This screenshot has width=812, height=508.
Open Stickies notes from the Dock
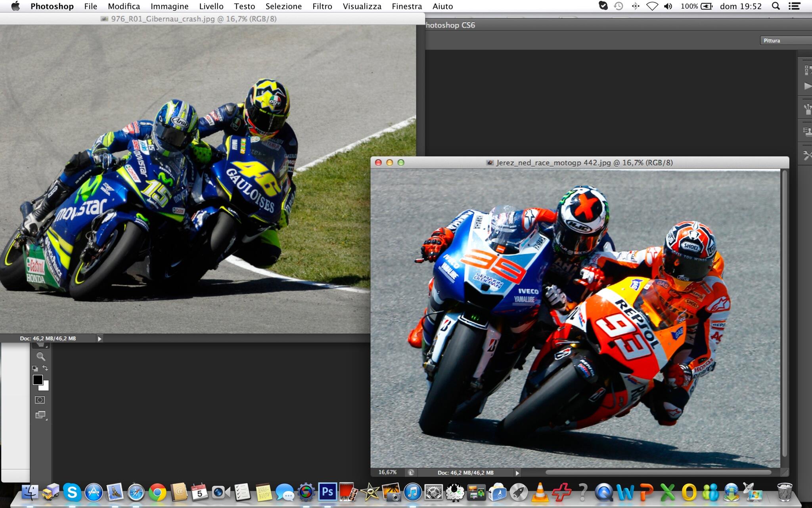263,492
